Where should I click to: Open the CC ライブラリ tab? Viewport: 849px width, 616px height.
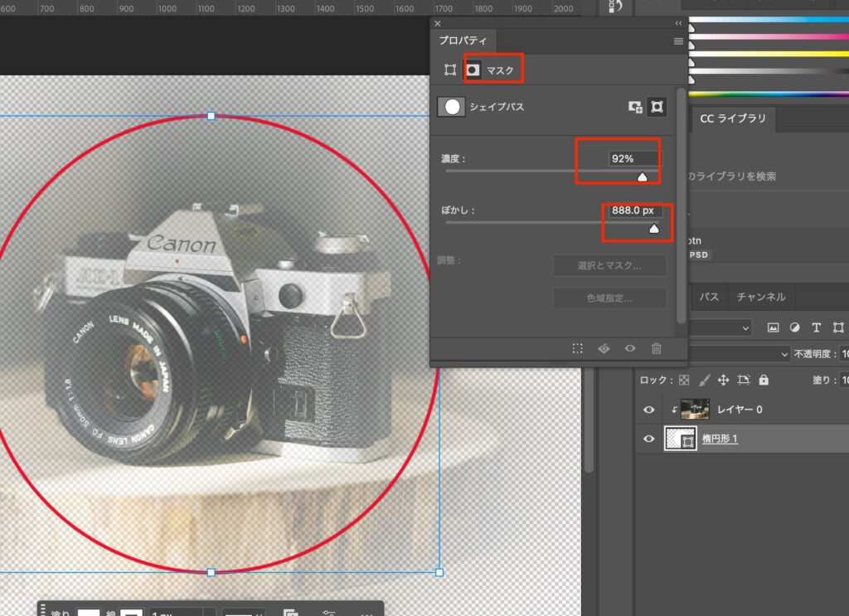click(x=735, y=119)
